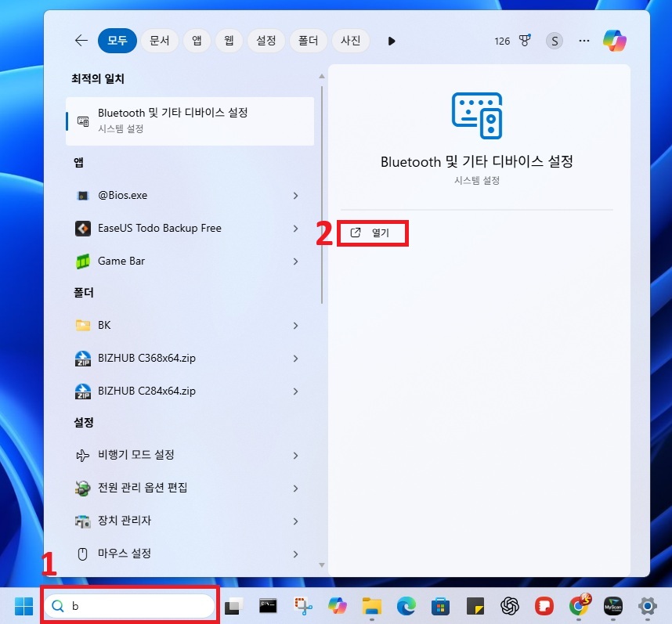
Task: Select 장치 관리자 search result
Action: click(190, 521)
